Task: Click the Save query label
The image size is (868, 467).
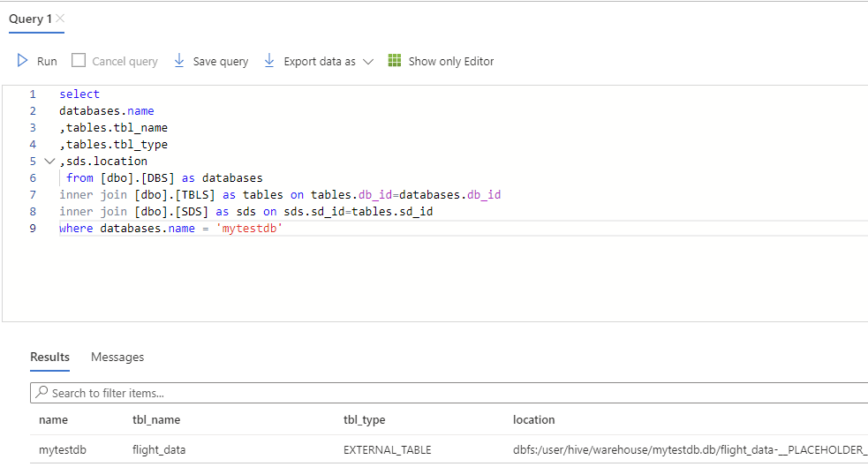Action: [x=221, y=62]
